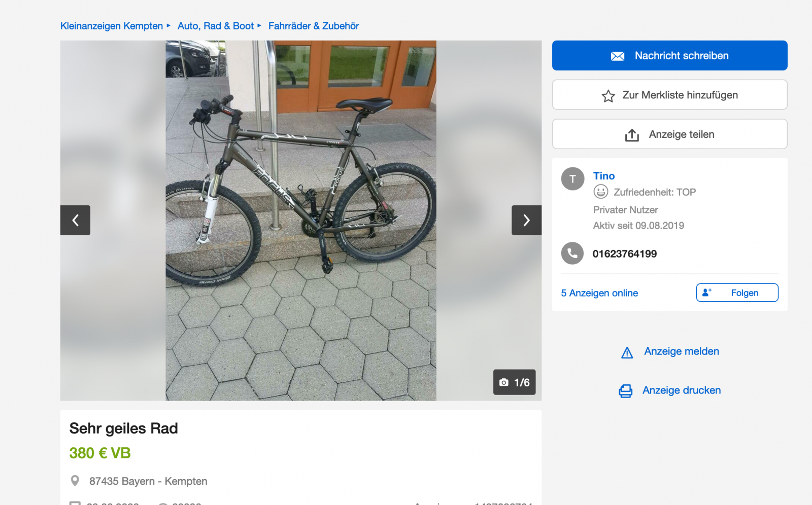
Task: Navigate to Fahrräder & Zubehör category
Action: (313, 26)
